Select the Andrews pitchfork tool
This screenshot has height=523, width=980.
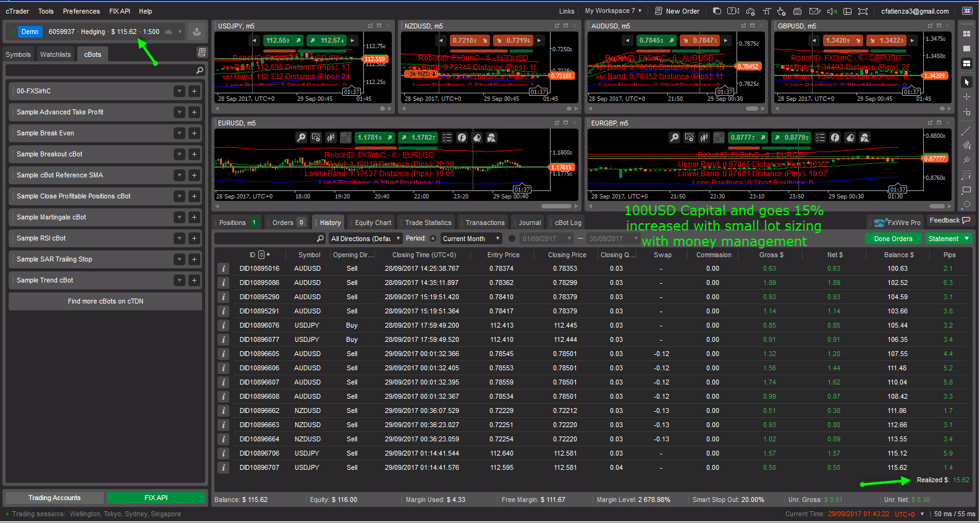coord(966,160)
